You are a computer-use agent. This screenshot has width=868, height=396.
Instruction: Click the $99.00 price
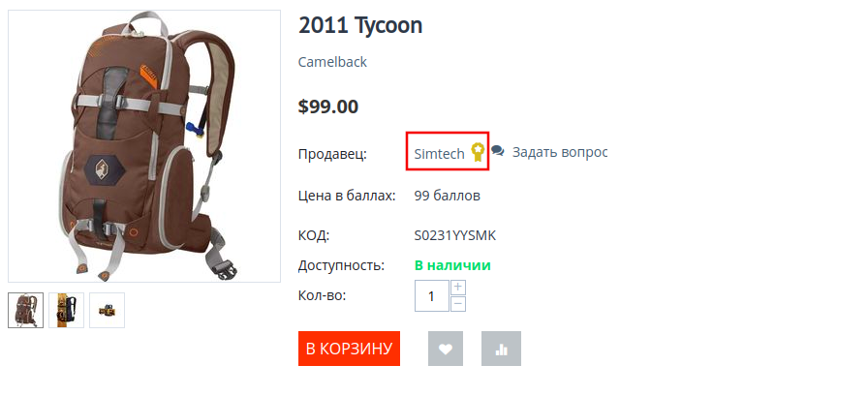(328, 107)
